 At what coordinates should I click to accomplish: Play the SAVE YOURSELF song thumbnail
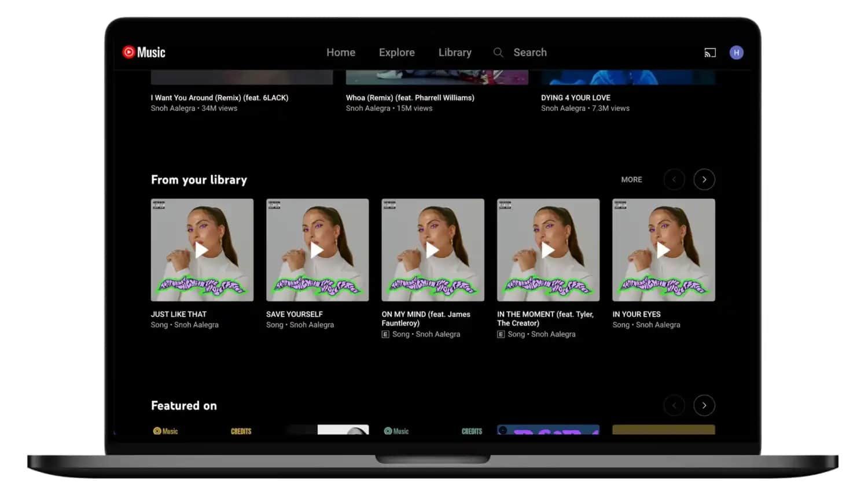click(317, 250)
